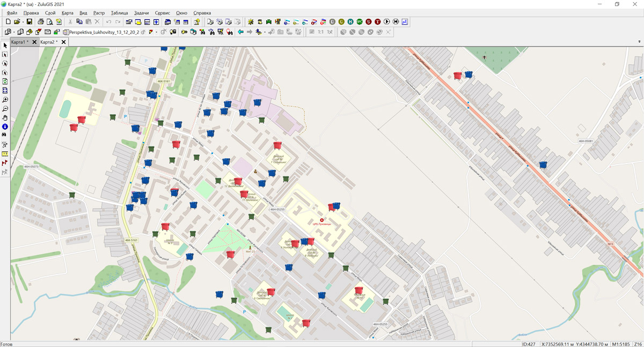Click the printer icon in toolbar

click(x=41, y=22)
